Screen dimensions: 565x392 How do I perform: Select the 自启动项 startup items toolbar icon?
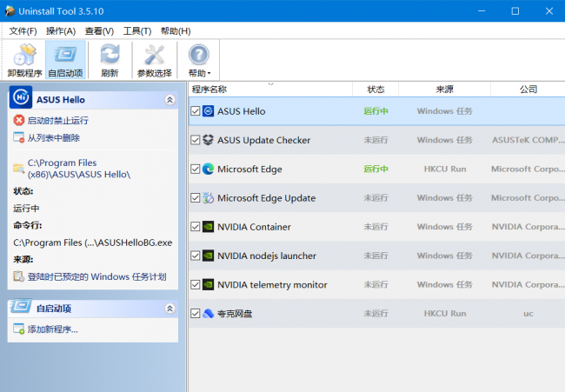pos(65,55)
